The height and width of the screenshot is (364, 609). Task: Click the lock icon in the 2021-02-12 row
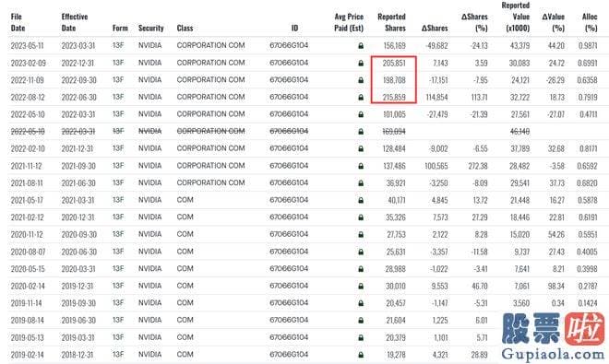(x=361, y=217)
